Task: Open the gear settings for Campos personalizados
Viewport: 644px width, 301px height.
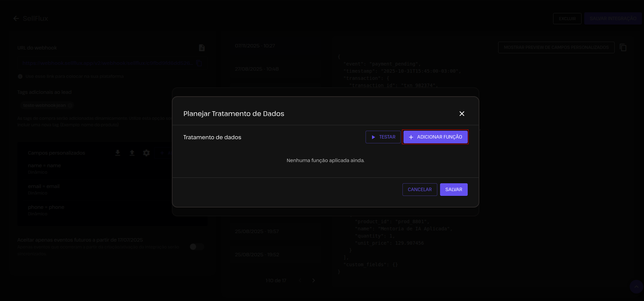Action: (146, 153)
